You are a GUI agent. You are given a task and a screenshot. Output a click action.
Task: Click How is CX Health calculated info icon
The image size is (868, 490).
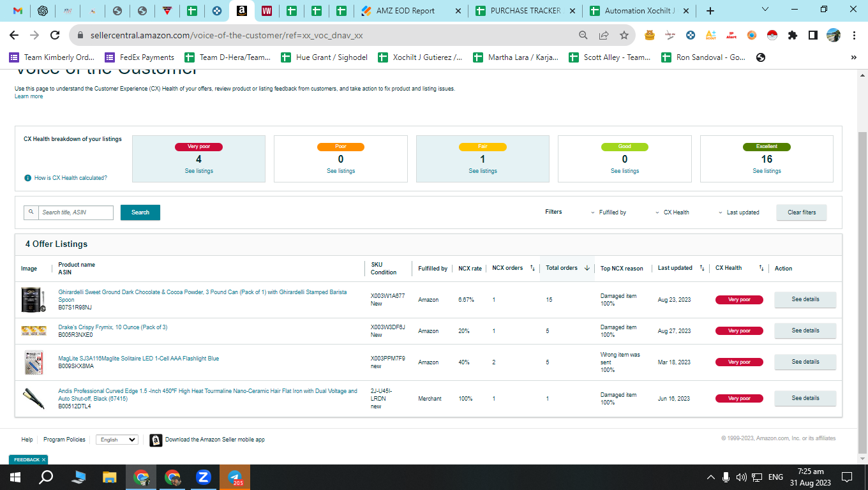pyautogui.click(x=27, y=178)
